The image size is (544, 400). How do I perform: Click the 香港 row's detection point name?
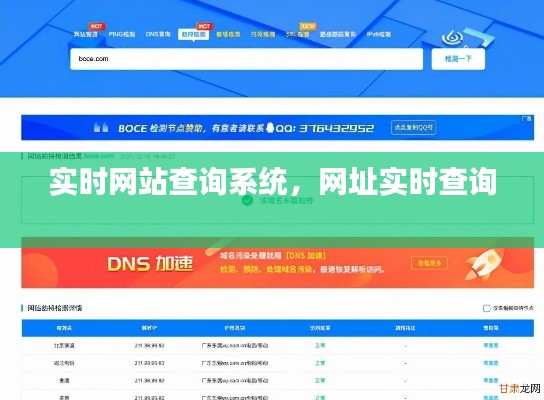point(64,381)
